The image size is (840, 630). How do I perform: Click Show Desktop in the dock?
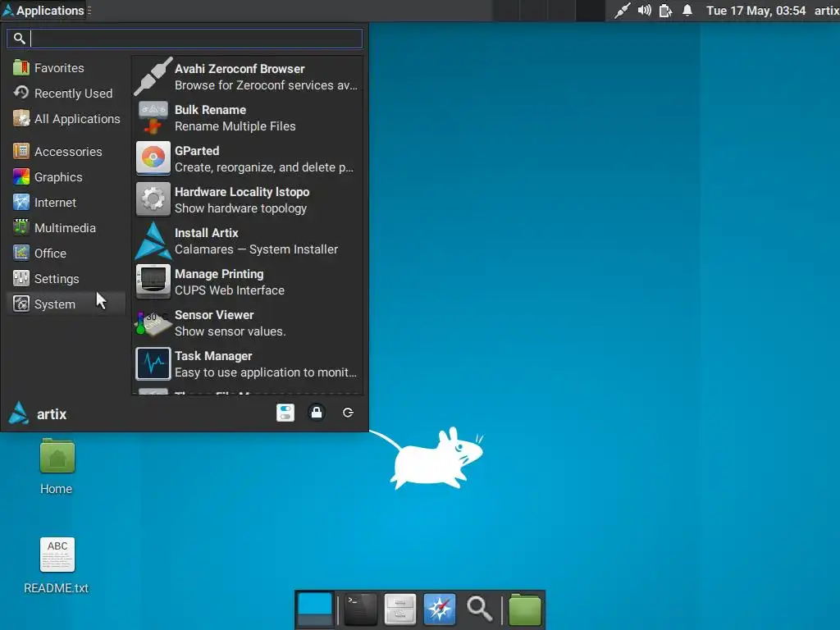tap(315, 609)
